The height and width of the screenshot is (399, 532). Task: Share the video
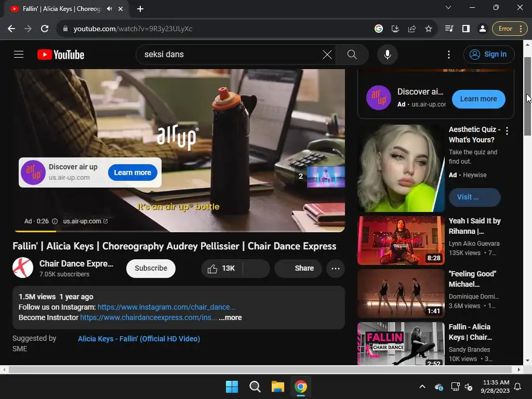click(298, 269)
